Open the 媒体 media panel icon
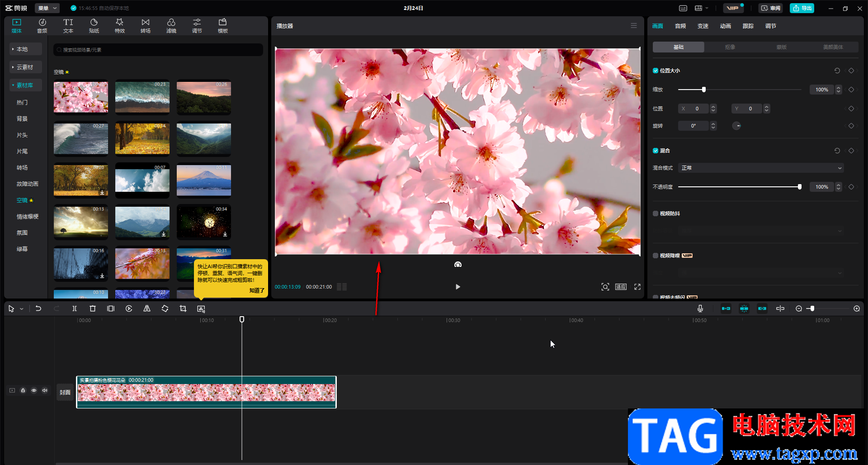Image resolution: width=868 pixels, height=465 pixels. tap(17, 26)
